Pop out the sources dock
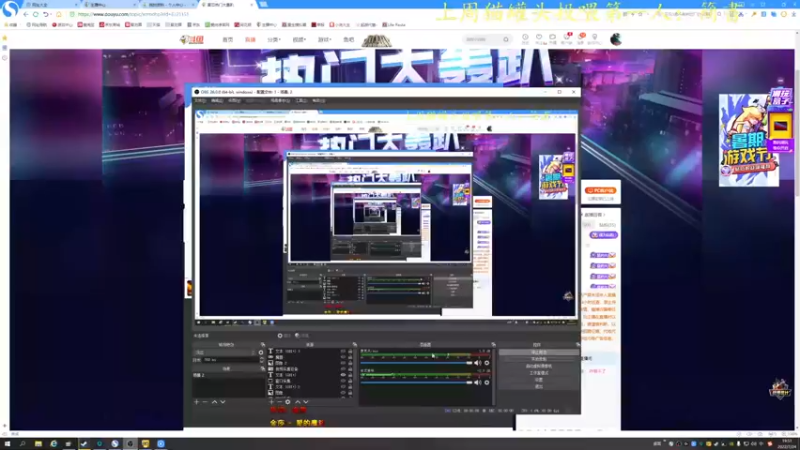Screen dimensions: 800x450 pyautogui.click(x=355, y=345)
